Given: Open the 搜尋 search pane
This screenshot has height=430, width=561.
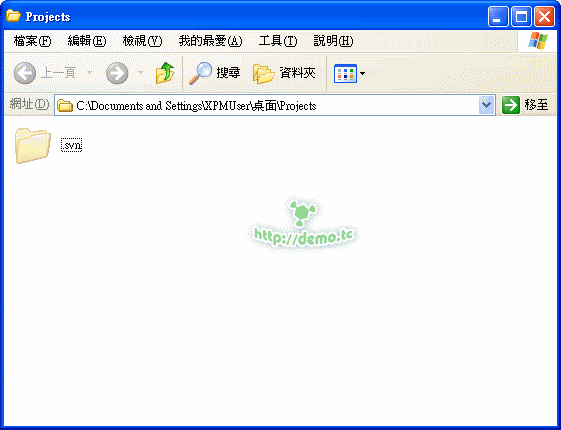Looking at the screenshot, I should (x=215, y=73).
